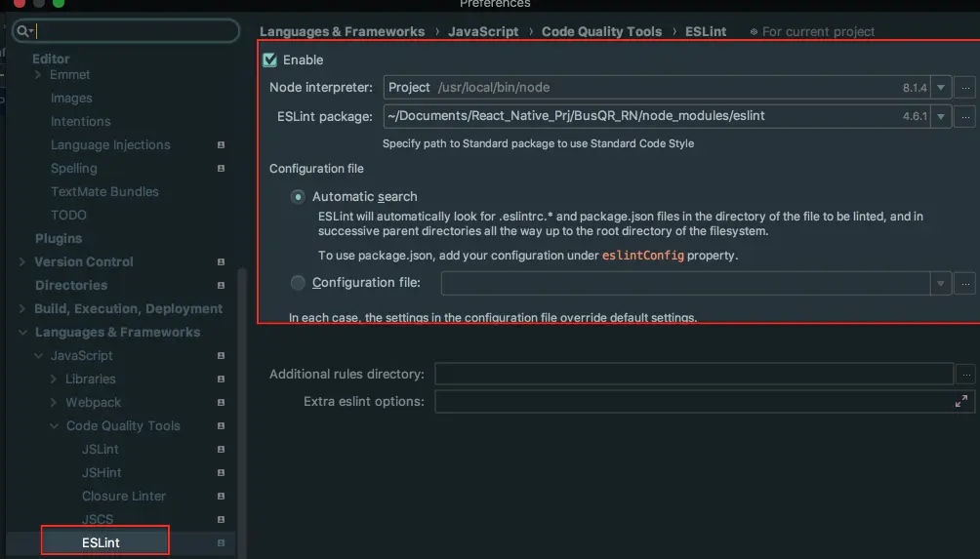The image size is (980, 559).
Task: Click the settings tree vertical scrollbar
Action: (x=242, y=413)
